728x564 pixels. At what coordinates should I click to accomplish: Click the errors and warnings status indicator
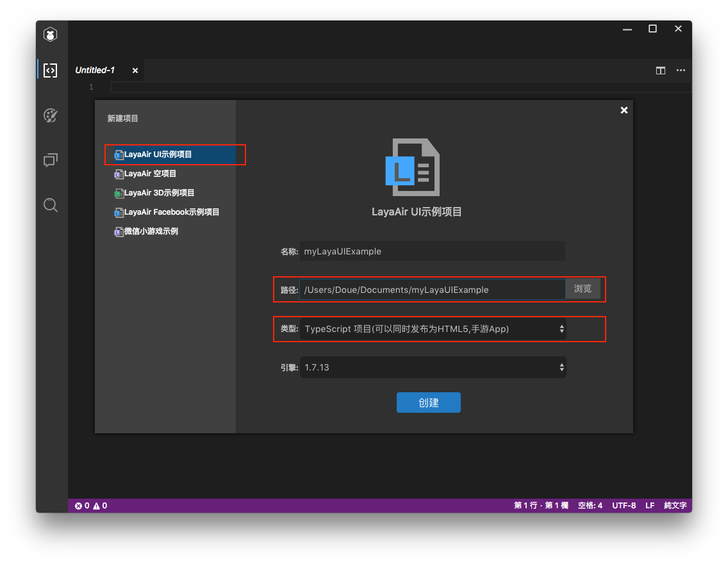point(91,506)
